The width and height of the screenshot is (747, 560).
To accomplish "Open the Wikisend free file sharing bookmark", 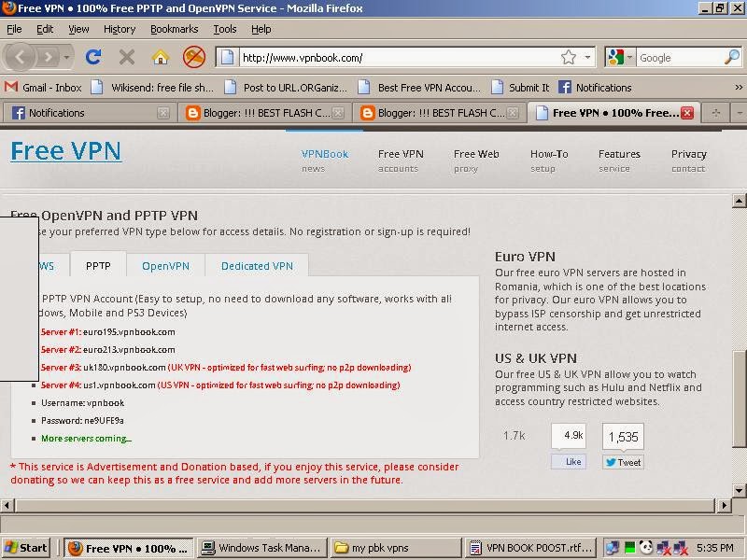I will [152, 88].
